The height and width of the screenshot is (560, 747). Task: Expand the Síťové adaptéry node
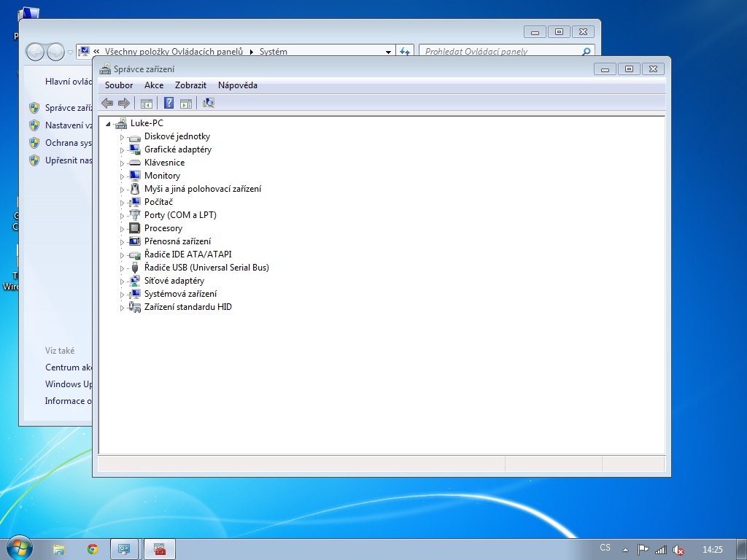(x=122, y=281)
